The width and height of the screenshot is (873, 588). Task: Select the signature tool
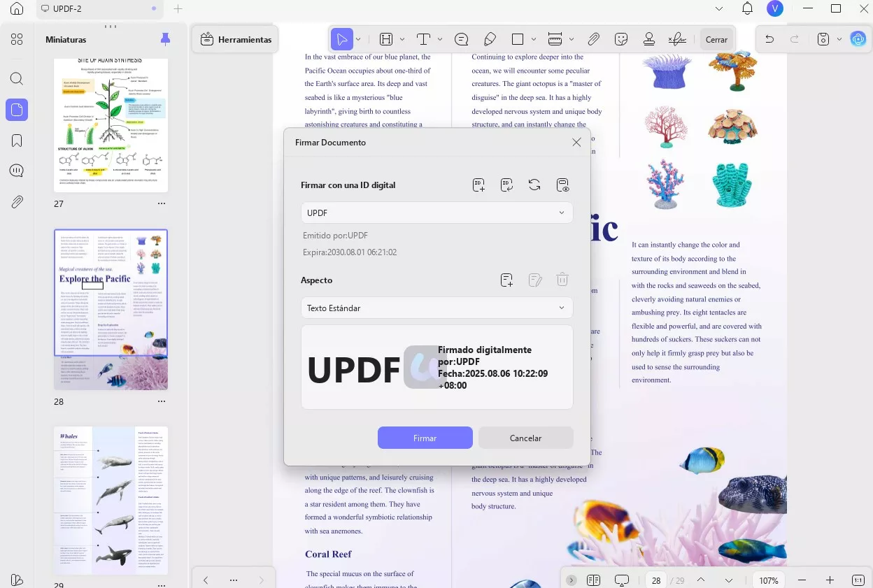(677, 39)
